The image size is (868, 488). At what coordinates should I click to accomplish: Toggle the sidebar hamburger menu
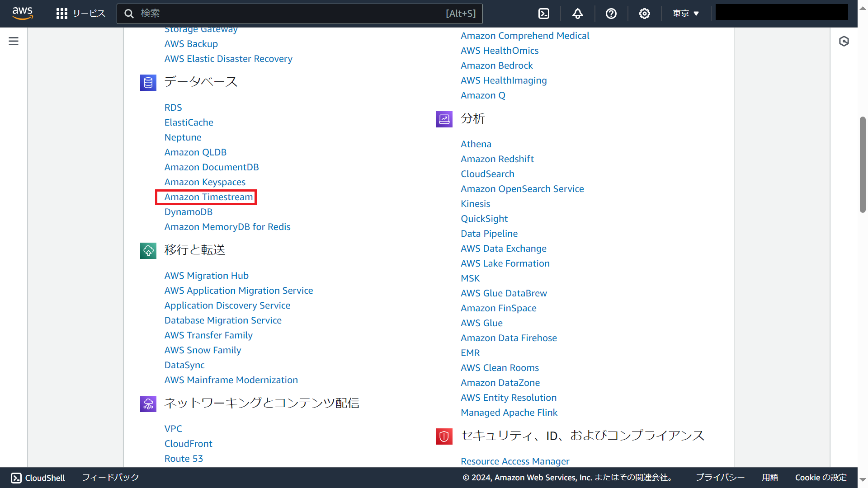click(x=13, y=41)
